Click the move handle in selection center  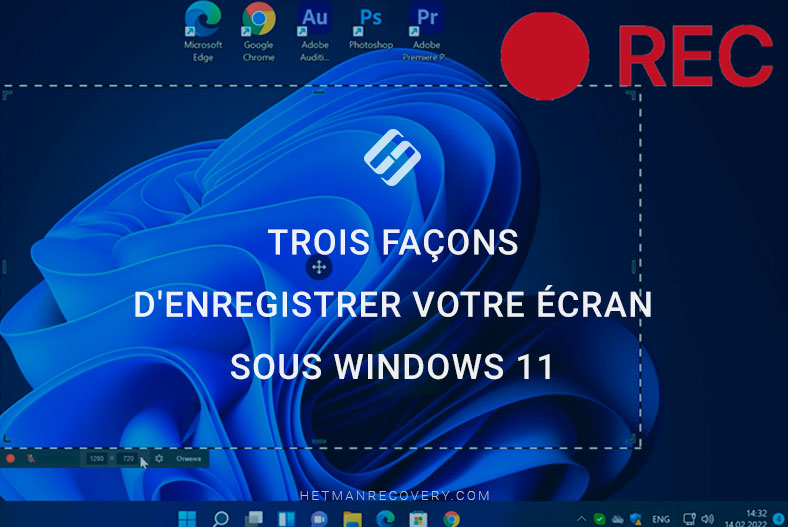click(x=319, y=267)
